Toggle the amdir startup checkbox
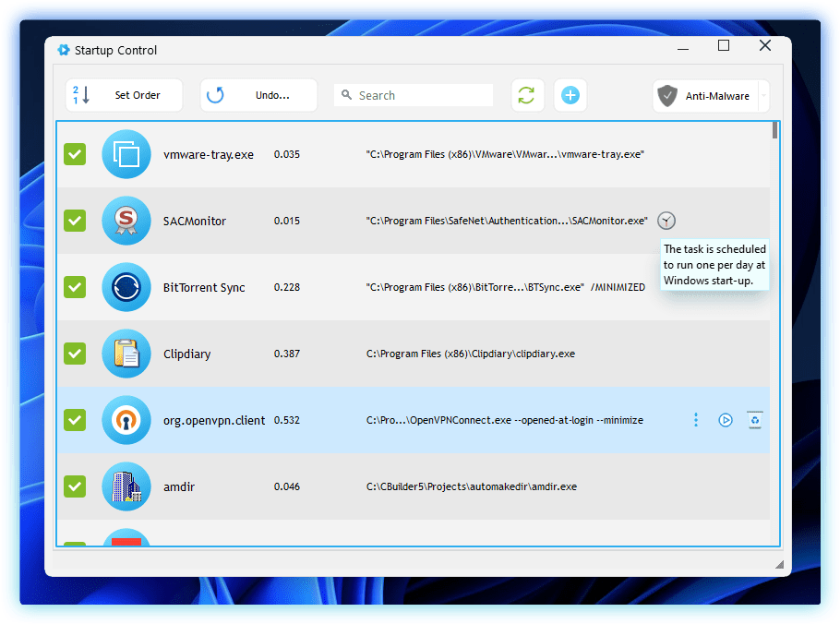 point(75,486)
